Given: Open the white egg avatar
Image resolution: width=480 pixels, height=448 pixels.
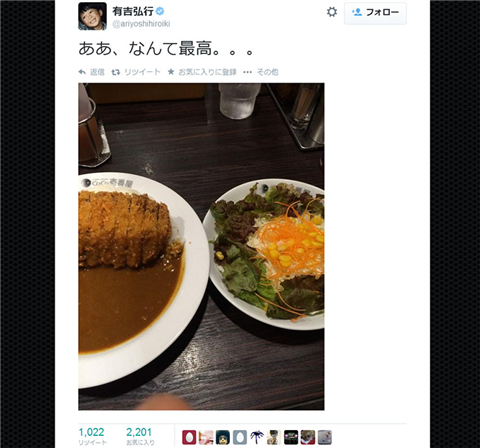Looking at the screenshot, I should coord(240,437).
